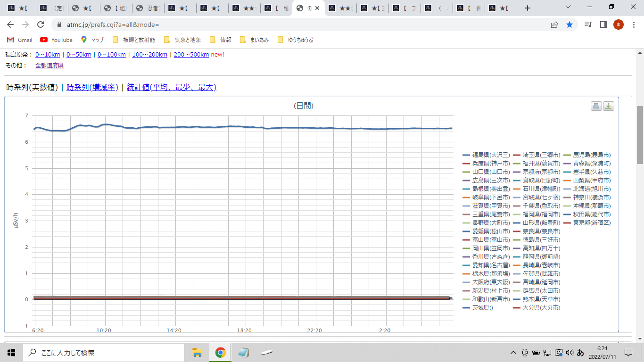Open the Chrome three-dot menu

(x=634, y=25)
